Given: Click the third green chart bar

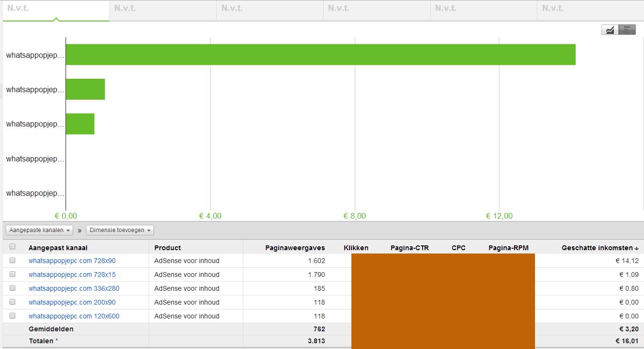Looking at the screenshot, I should (80, 124).
